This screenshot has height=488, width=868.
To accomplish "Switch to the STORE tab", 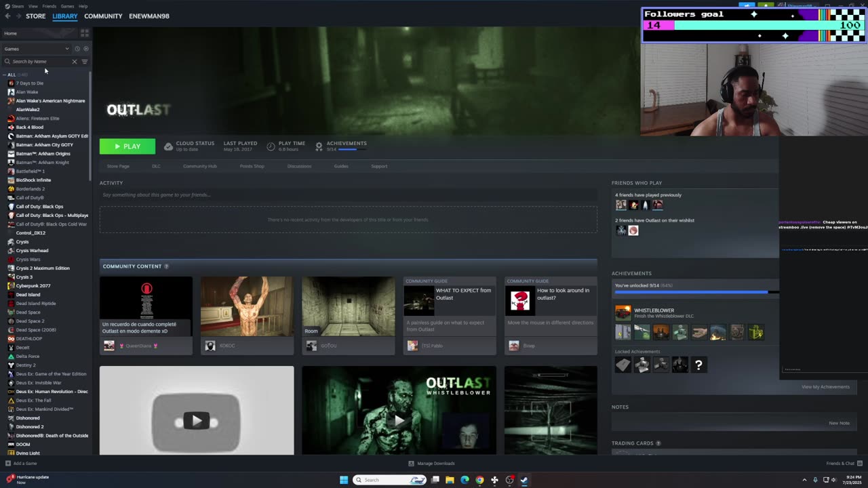I will pos(36,16).
